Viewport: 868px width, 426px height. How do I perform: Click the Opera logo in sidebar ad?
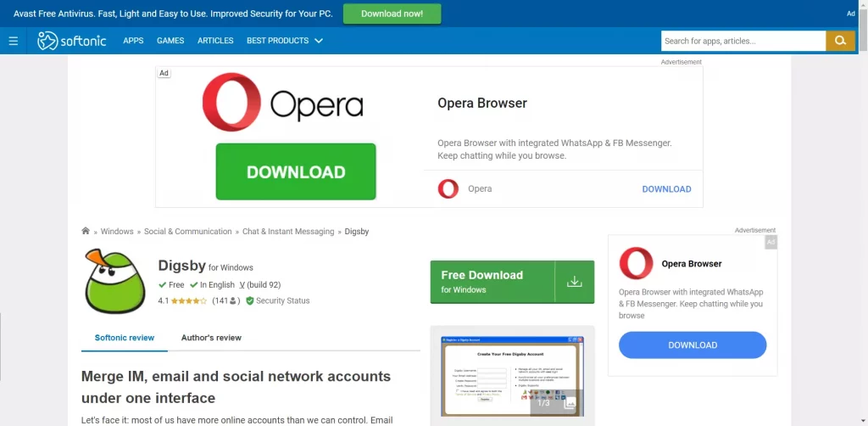click(x=636, y=263)
